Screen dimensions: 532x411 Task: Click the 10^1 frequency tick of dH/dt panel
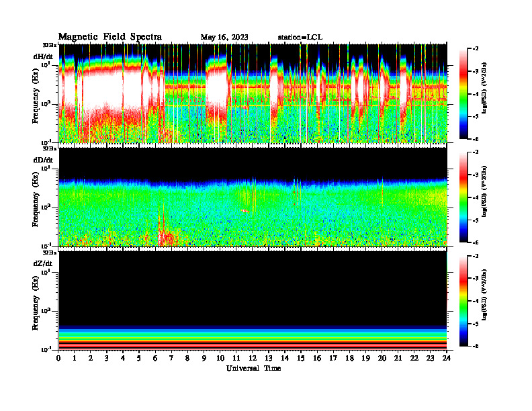point(46,64)
